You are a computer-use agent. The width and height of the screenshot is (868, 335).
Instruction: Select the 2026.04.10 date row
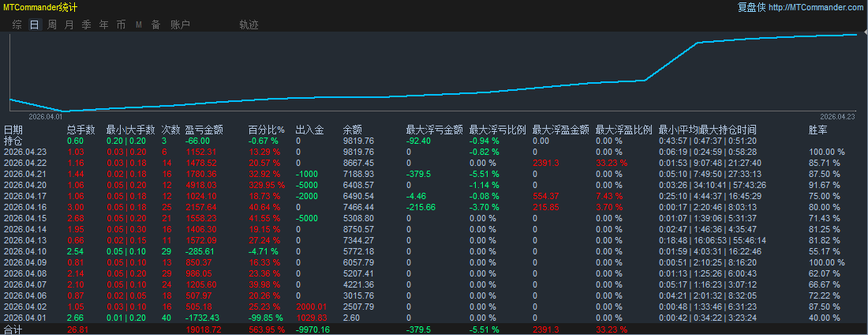[25, 251]
